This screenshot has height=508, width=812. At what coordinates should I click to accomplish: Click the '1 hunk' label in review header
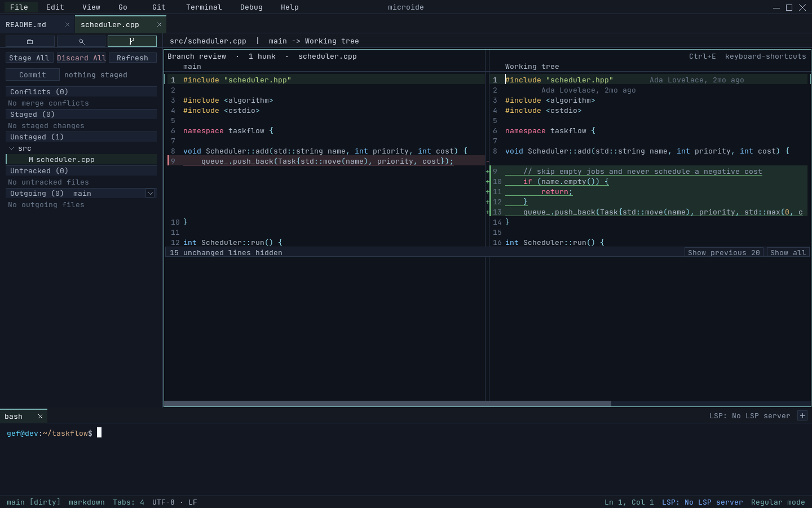tap(262, 56)
